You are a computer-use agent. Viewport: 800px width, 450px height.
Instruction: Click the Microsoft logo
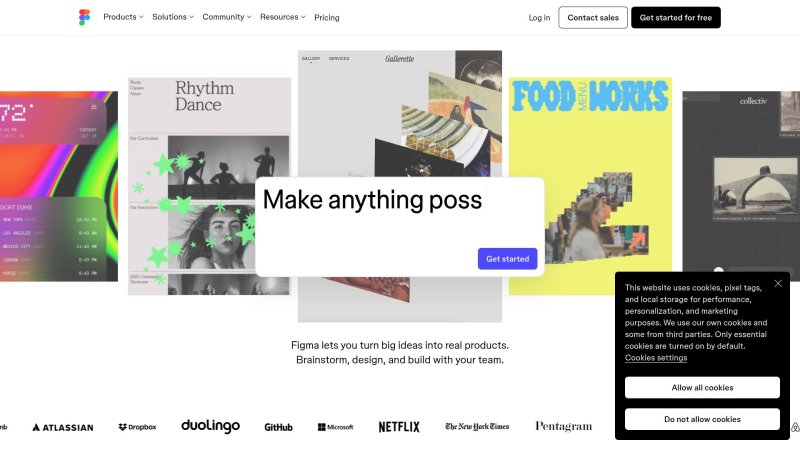coord(335,427)
